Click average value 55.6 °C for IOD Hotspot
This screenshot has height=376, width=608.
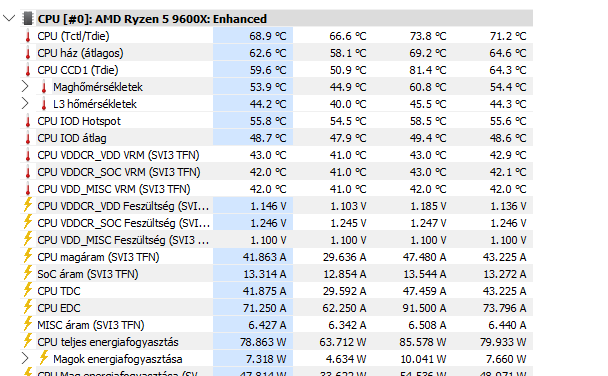pyautogui.click(x=508, y=121)
